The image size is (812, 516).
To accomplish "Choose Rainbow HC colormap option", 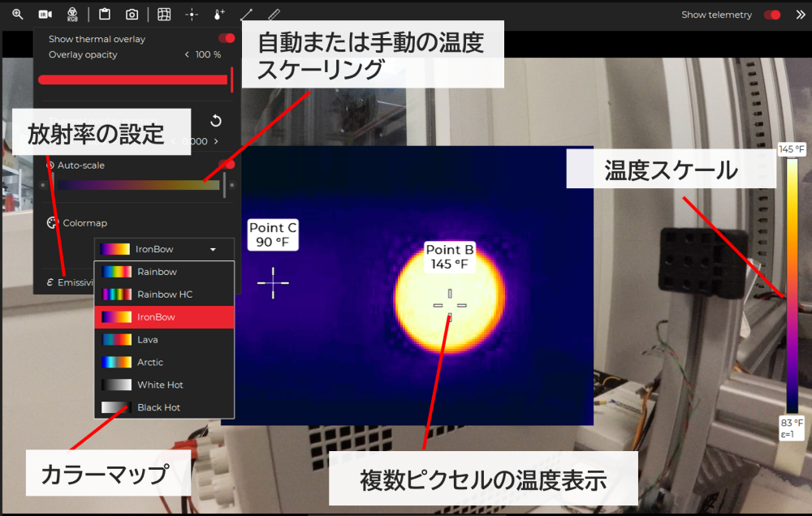I will click(x=164, y=295).
